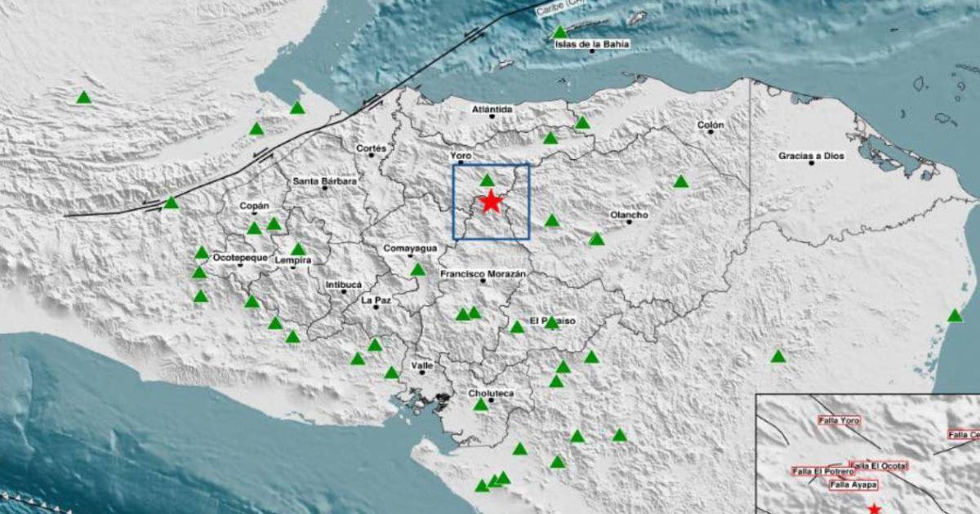Click the Falla Yoro label in the inset
The image size is (980, 514).
click(x=839, y=421)
